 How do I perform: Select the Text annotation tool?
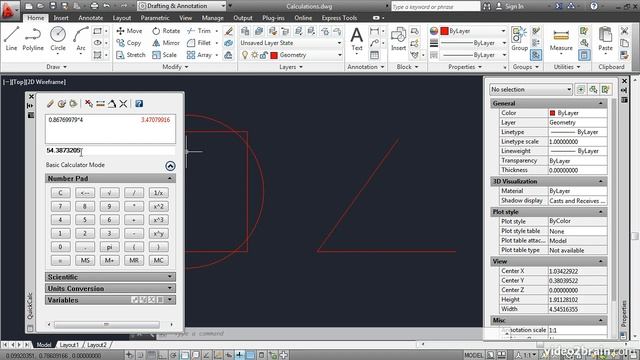pos(357,39)
